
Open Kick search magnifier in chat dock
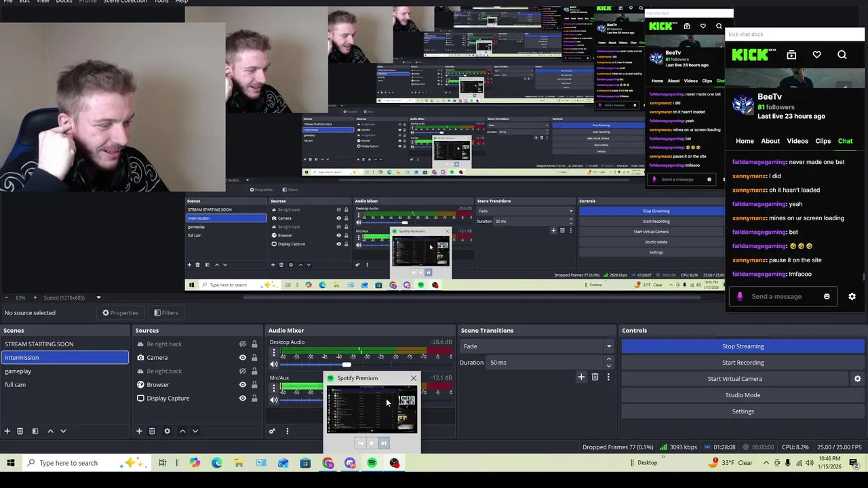click(842, 55)
